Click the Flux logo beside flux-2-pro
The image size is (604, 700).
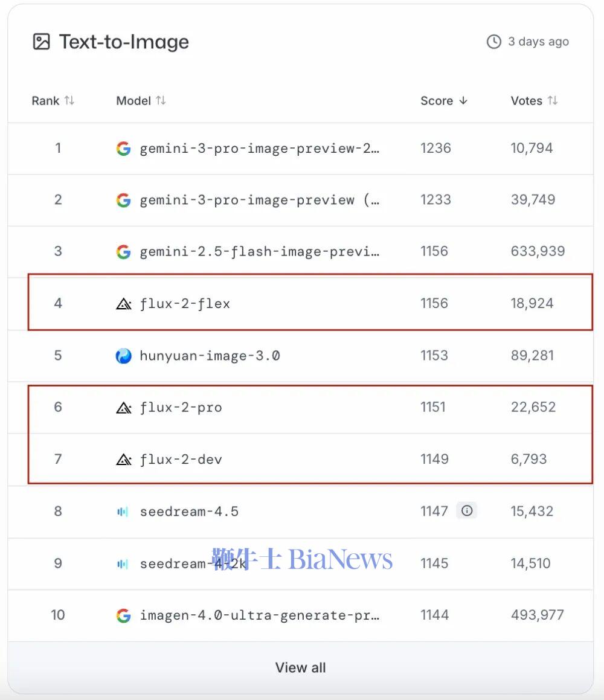(x=123, y=408)
